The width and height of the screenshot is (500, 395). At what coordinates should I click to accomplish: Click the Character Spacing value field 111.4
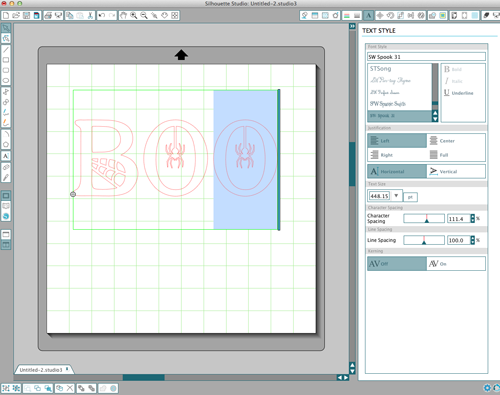[458, 219]
